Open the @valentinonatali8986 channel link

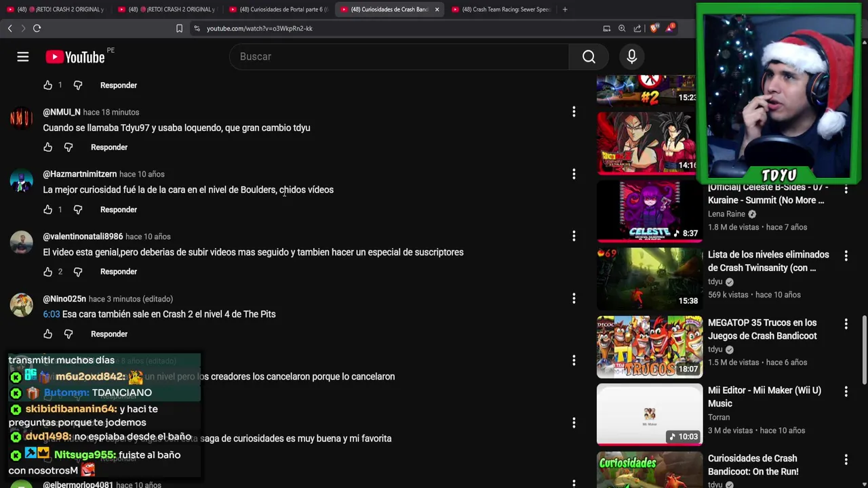click(83, 237)
